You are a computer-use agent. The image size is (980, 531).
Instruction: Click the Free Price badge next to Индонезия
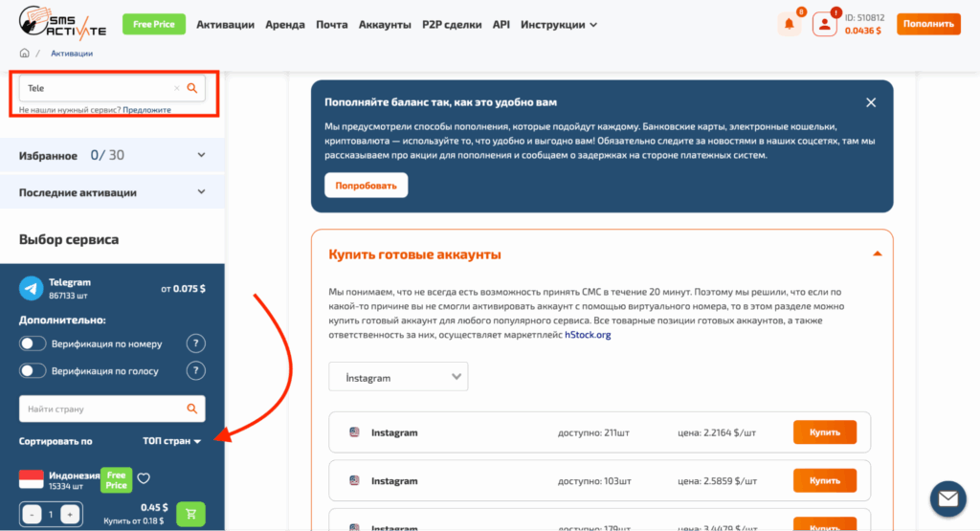pos(116,479)
